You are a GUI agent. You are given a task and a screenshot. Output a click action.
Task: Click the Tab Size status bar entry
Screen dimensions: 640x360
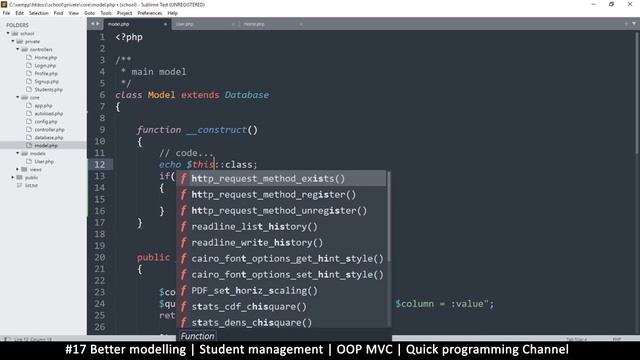576,339
